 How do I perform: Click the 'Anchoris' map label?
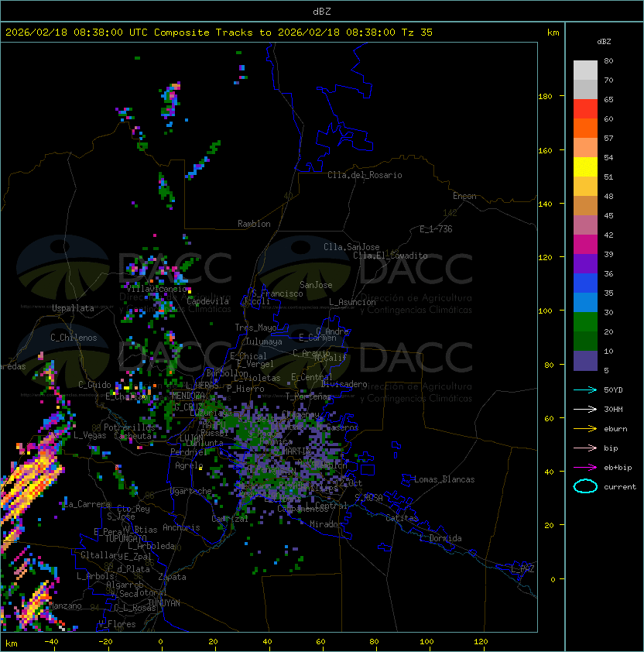tap(181, 527)
